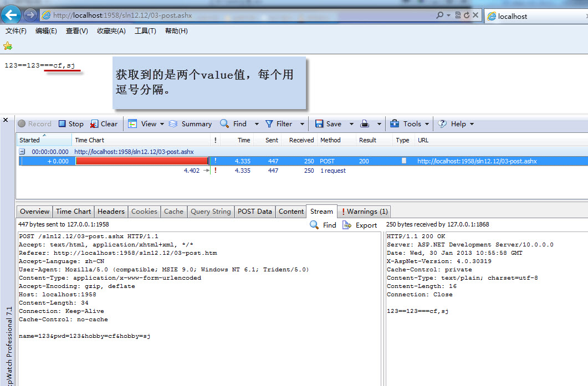Close the HttpWatch panel with X
Viewport: 588px width, 386px height.
coord(6,120)
